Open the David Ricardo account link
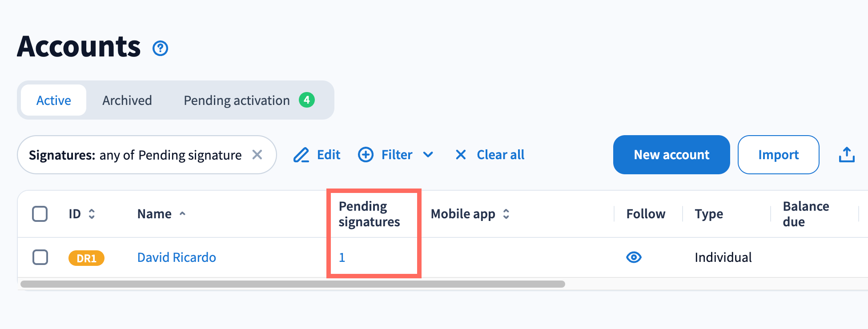 (x=177, y=257)
